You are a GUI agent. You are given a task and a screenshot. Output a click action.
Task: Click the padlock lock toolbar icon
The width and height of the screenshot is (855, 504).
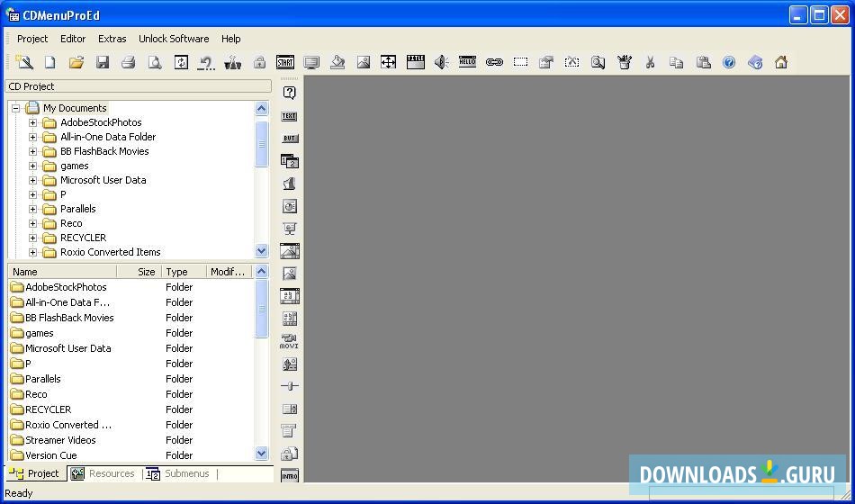click(x=259, y=62)
